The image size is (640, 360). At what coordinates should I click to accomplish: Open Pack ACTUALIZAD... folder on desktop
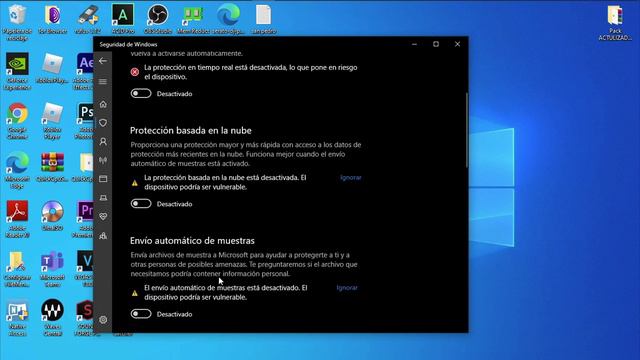(x=615, y=23)
